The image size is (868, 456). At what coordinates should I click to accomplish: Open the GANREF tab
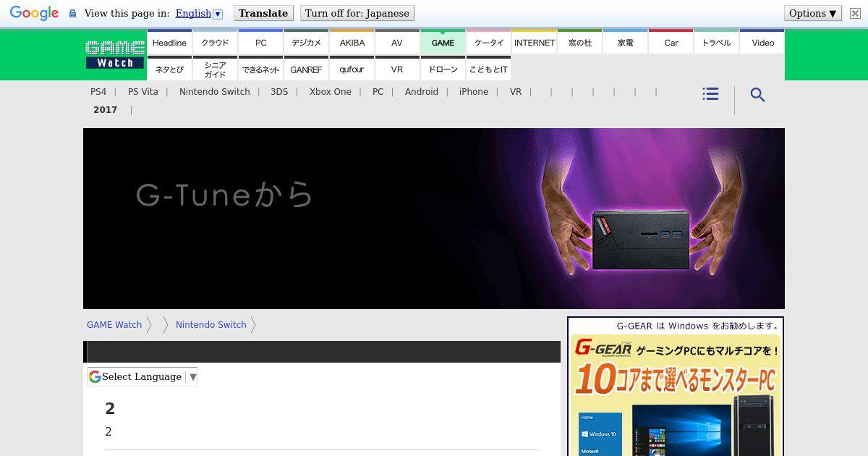(306, 69)
